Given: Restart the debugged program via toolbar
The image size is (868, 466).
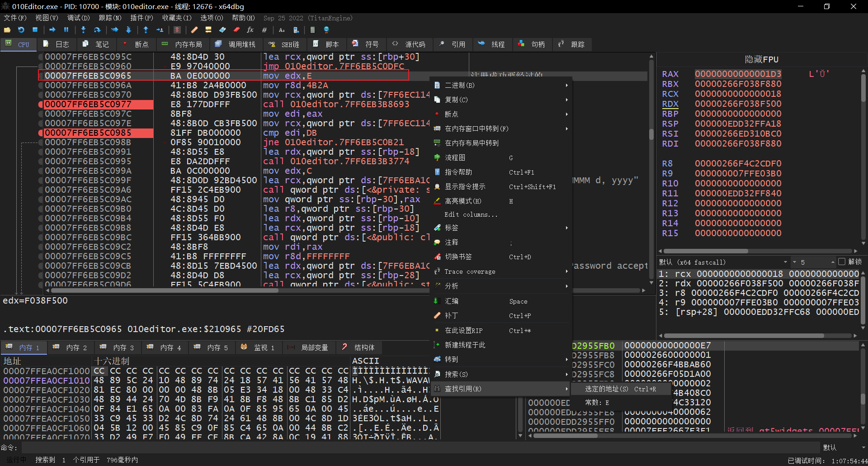Looking at the screenshot, I should pyautogui.click(x=21, y=30).
